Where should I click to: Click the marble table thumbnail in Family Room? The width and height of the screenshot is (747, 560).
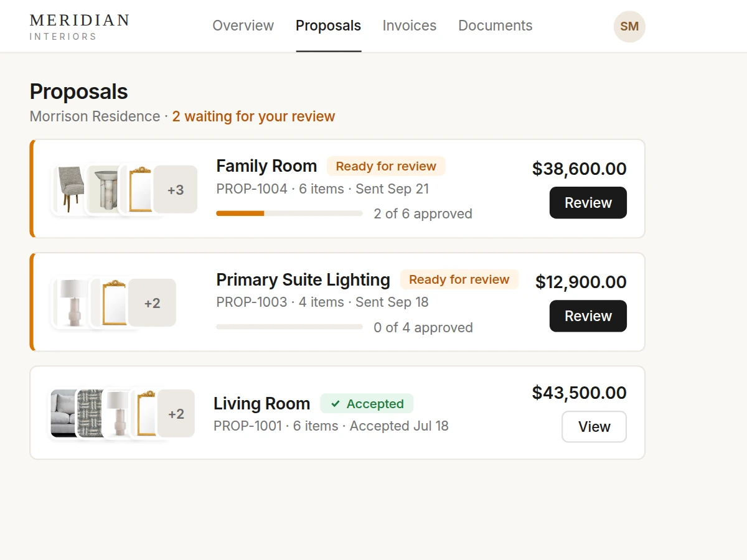point(102,190)
